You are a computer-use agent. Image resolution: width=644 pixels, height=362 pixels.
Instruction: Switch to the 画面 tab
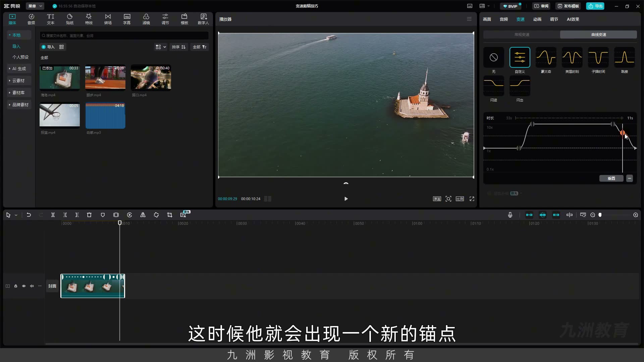(x=487, y=19)
